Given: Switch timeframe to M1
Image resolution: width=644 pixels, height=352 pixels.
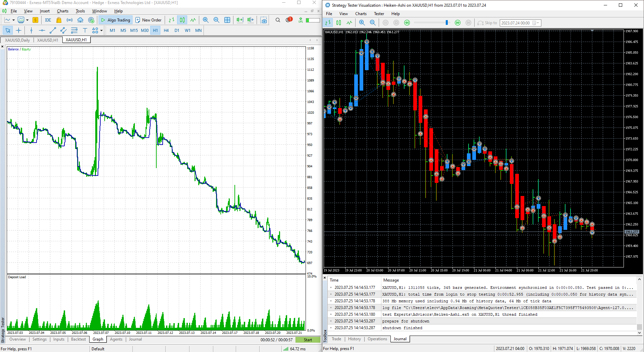Looking at the screenshot, I should tap(112, 31).
